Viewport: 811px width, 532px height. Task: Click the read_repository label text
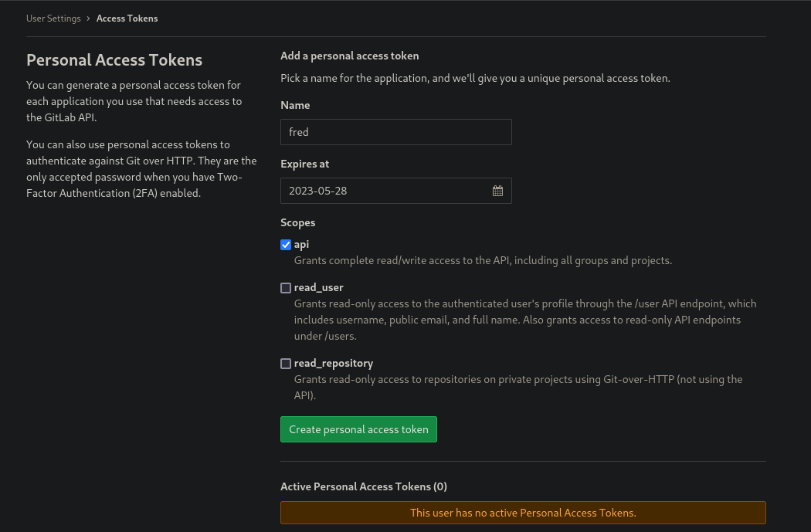coord(334,364)
